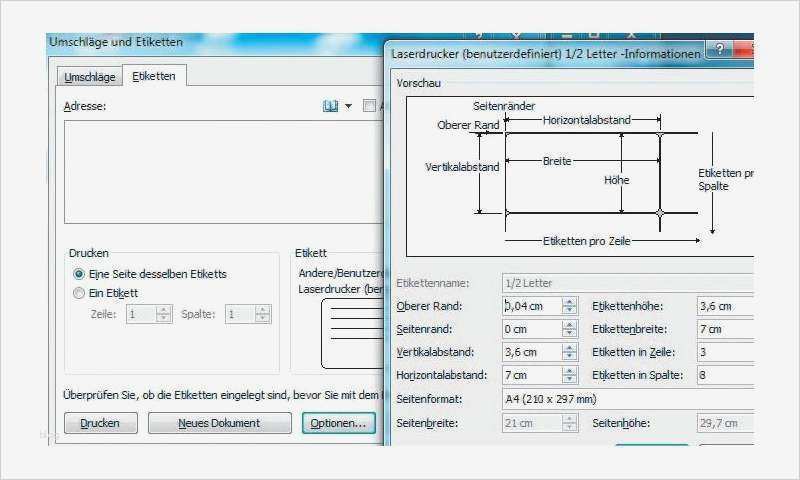Toggle the checkbox beside the address book icon

(369, 106)
